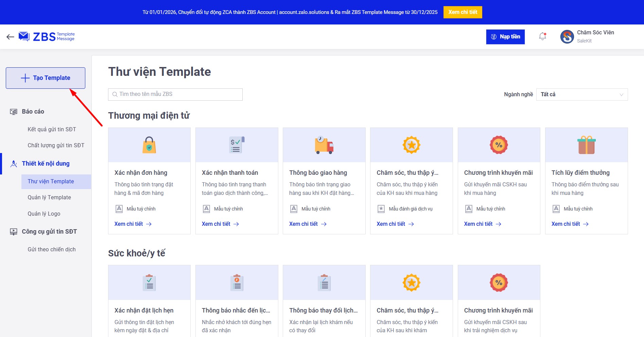Focus the ZBS template name search field
Screen dimensions: 644x337
pos(175,94)
